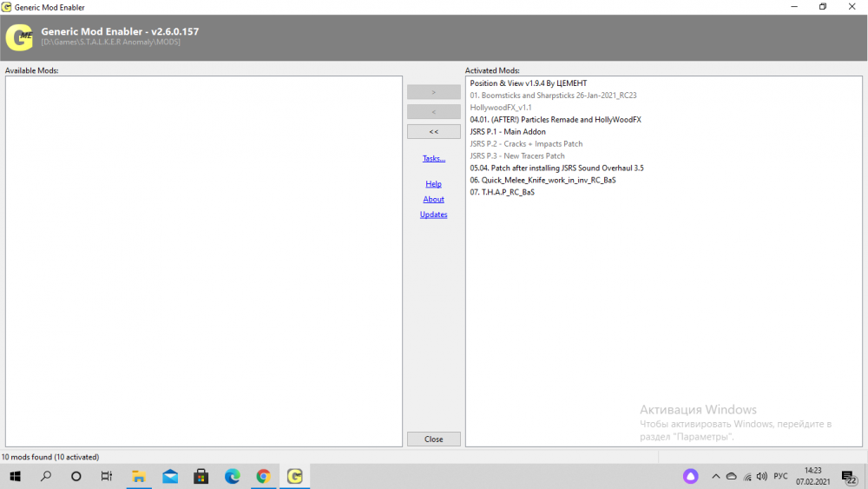The image size is (868, 489).
Task: Open Cortana circle on taskbar
Action: (76, 476)
